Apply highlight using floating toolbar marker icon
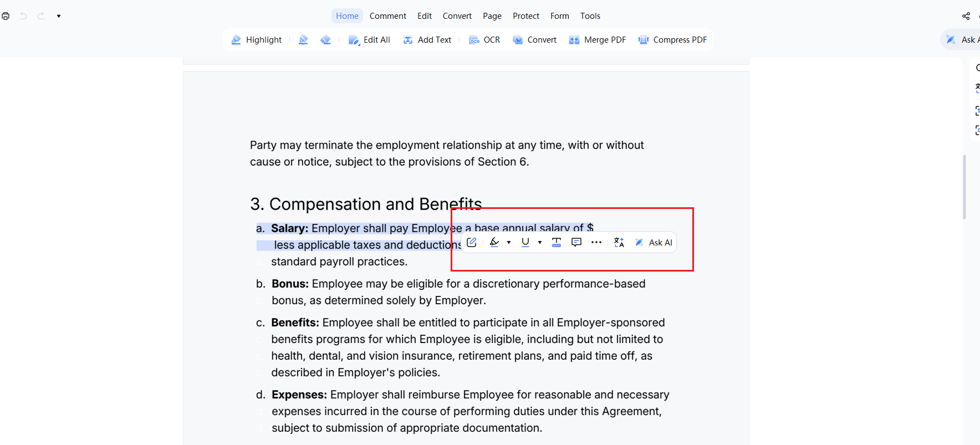The width and height of the screenshot is (980, 445). (494, 242)
